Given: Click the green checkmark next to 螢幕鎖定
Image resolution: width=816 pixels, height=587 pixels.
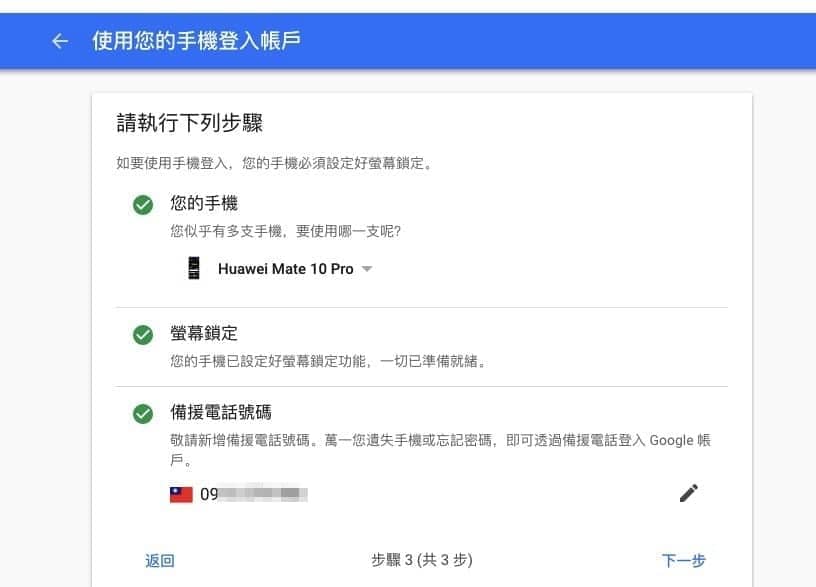Looking at the screenshot, I should click(143, 335).
